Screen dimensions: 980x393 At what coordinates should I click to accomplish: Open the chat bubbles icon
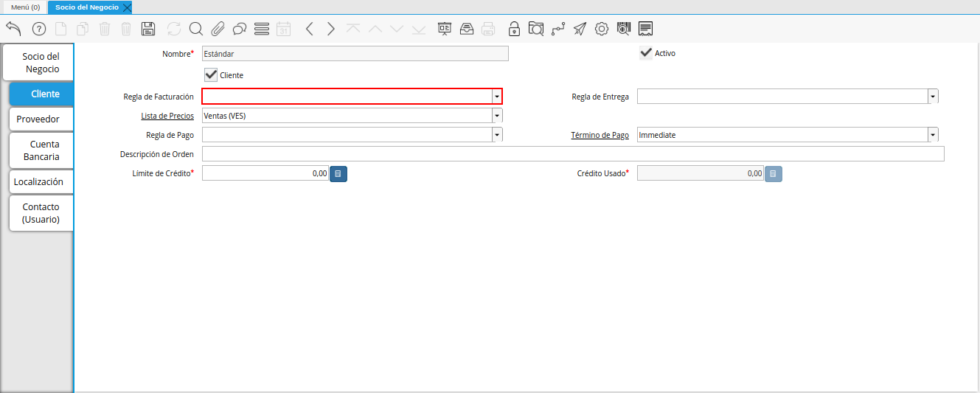[x=240, y=29]
